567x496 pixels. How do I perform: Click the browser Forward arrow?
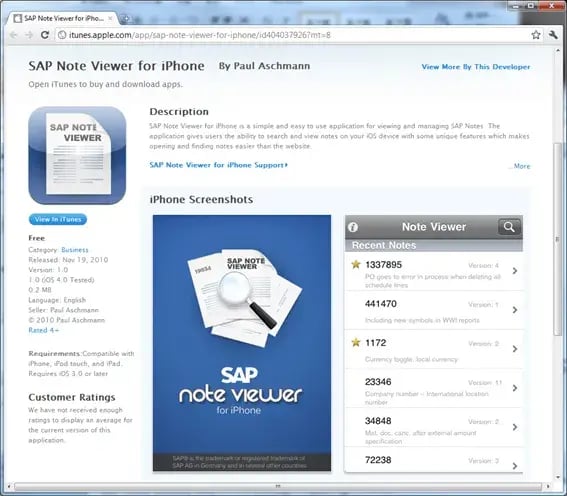29,35
